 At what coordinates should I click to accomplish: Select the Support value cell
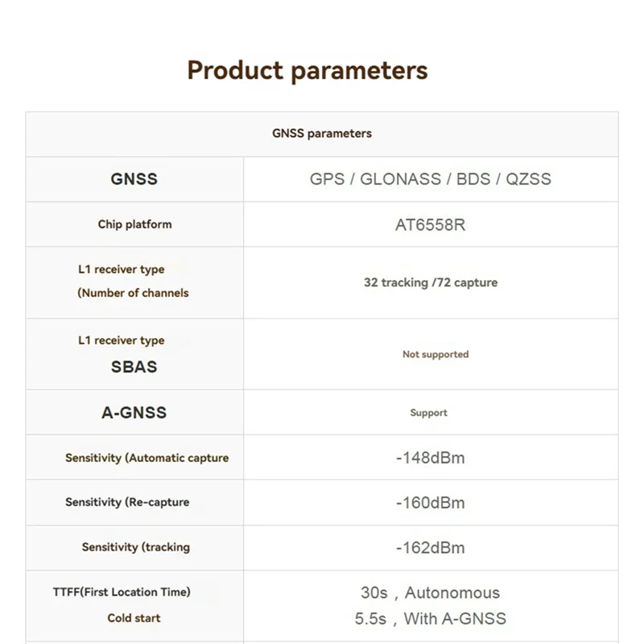pyautogui.click(x=428, y=413)
